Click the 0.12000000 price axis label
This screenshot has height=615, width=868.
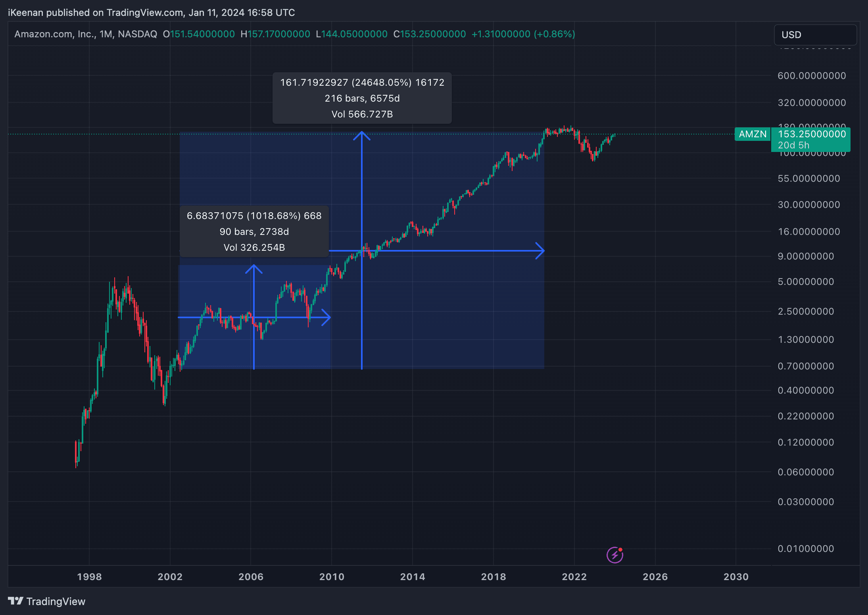806,442
